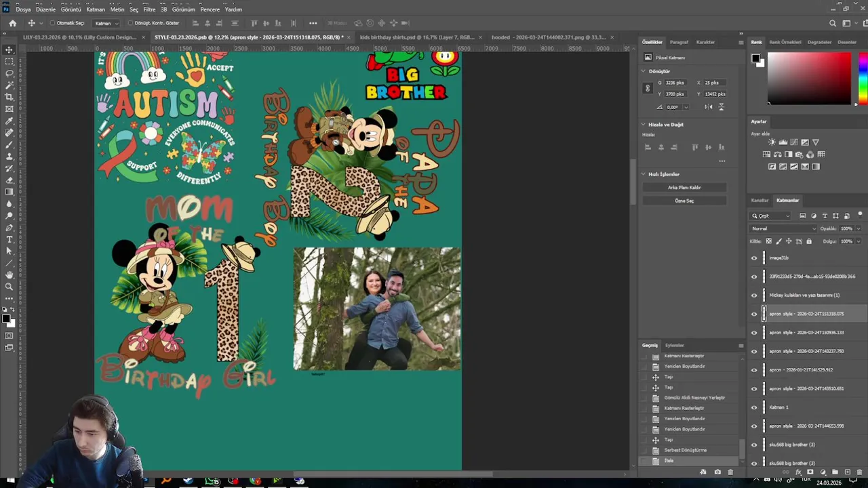Hide apron style layer ending 150936.133
Viewport: 868px width, 488px height.
pos(754,333)
